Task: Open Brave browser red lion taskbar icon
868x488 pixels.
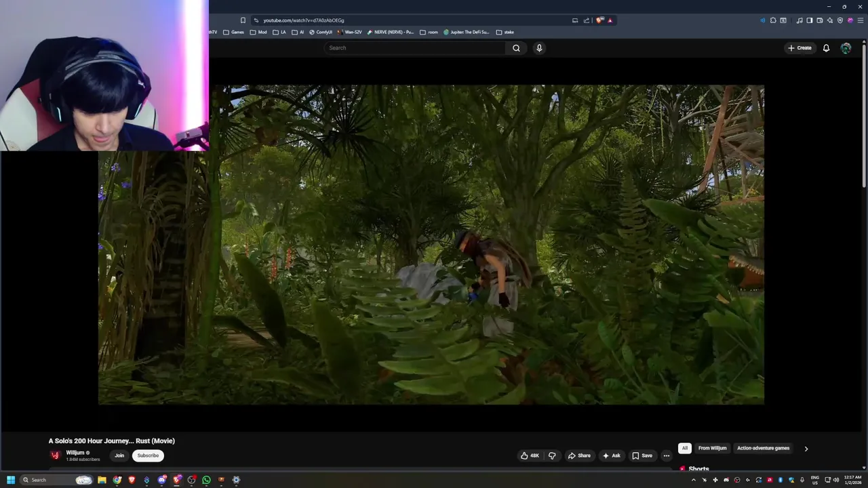Action: (132, 480)
